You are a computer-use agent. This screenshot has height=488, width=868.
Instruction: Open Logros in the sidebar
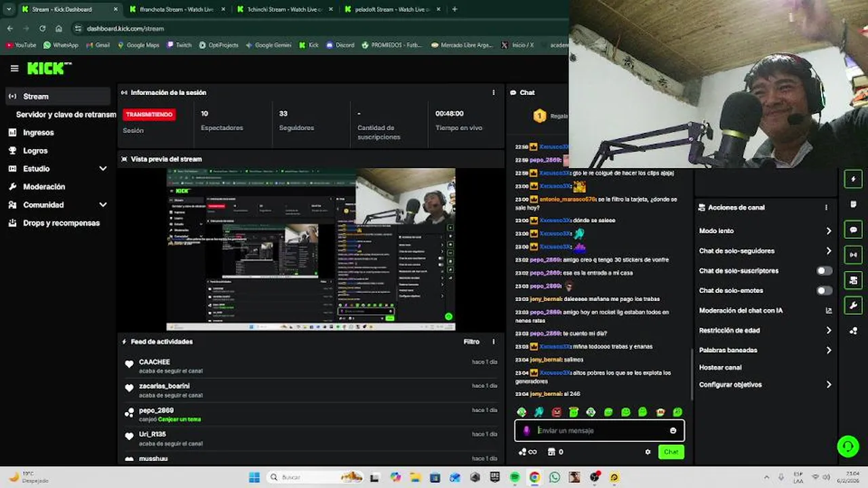click(x=58, y=150)
